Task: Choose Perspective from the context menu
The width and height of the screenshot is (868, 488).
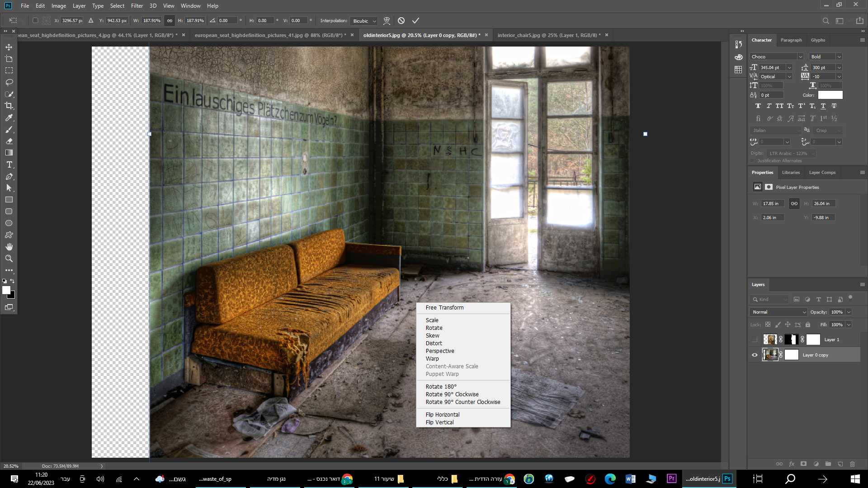Action: pyautogui.click(x=440, y=351)
